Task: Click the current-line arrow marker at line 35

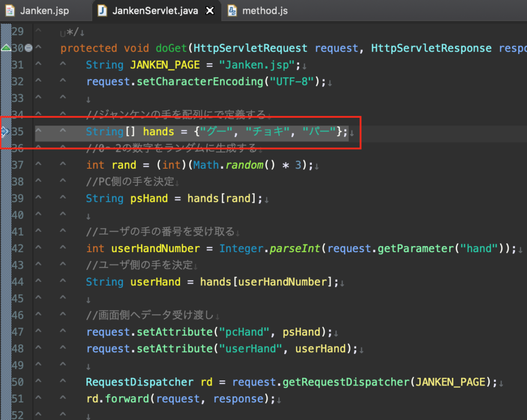Action: pyautogui.click(x=5, y=131)
